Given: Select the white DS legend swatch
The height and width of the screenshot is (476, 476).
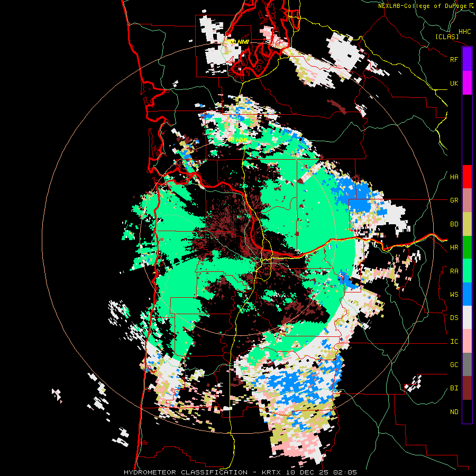Looking at the screenshot, I should pos(467,317).
